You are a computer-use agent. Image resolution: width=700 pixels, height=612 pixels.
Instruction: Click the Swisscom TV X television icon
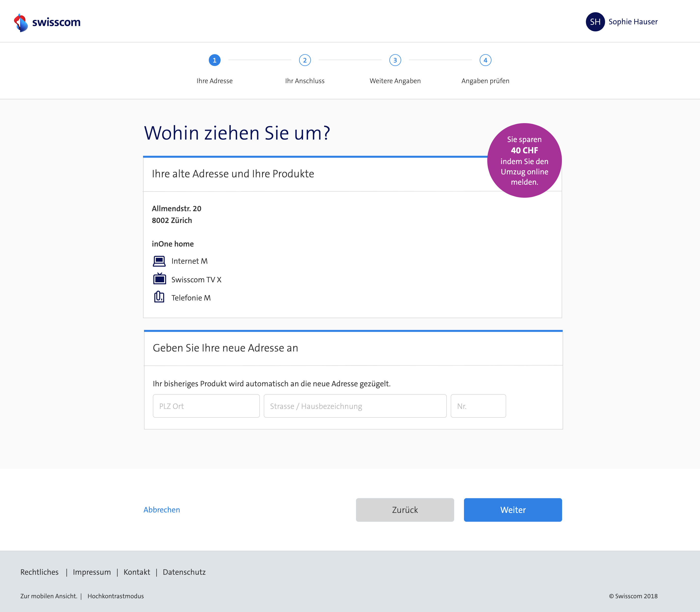click(x=159, y=279)
